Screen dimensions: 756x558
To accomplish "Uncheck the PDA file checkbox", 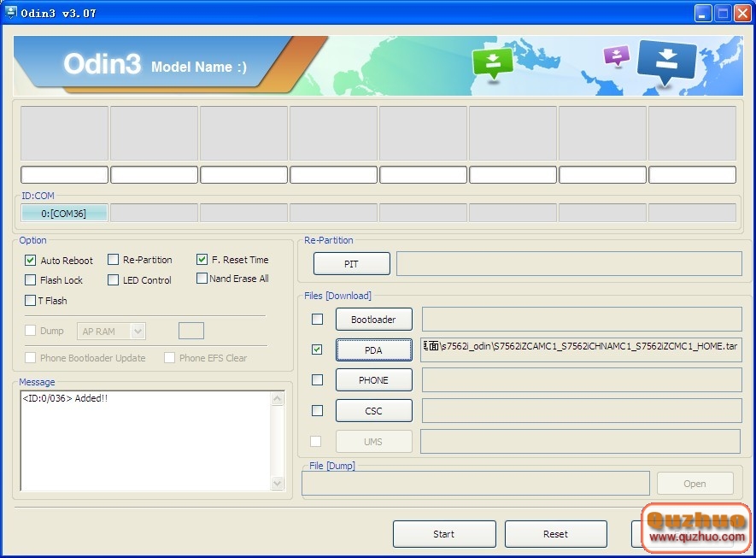I will click(x=317, y=349).
